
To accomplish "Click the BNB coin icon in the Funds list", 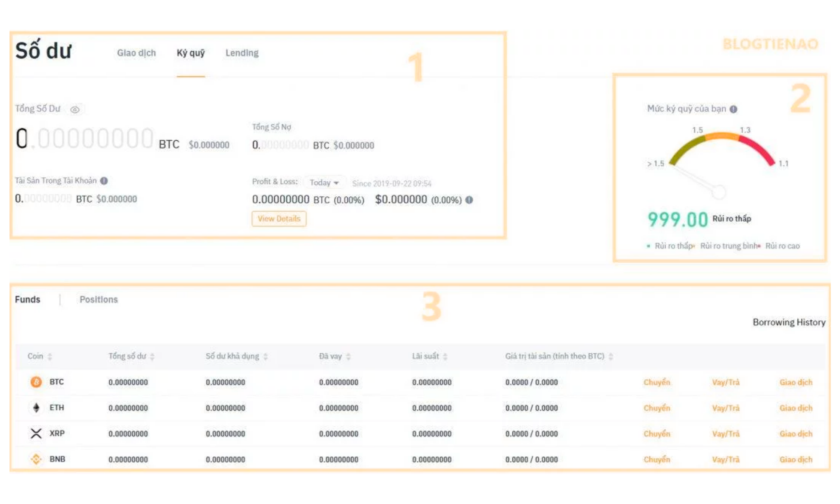I will (36, 459).
